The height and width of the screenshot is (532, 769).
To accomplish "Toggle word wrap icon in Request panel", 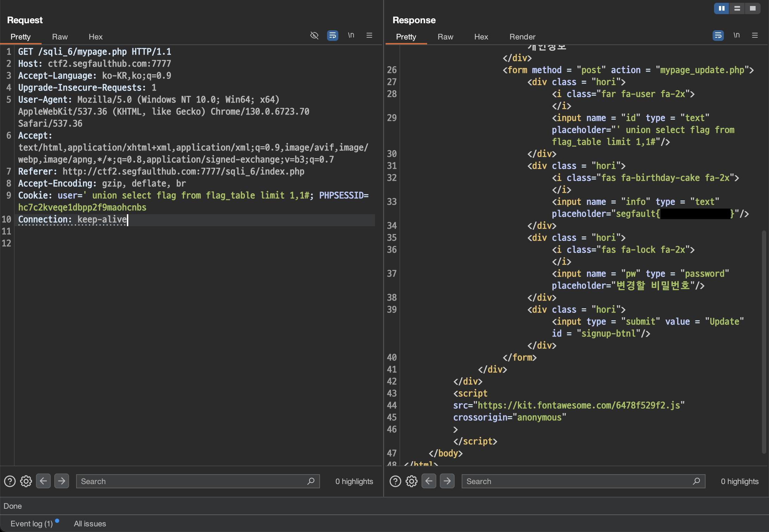I will pyautogui.click(x=332, y=35).
